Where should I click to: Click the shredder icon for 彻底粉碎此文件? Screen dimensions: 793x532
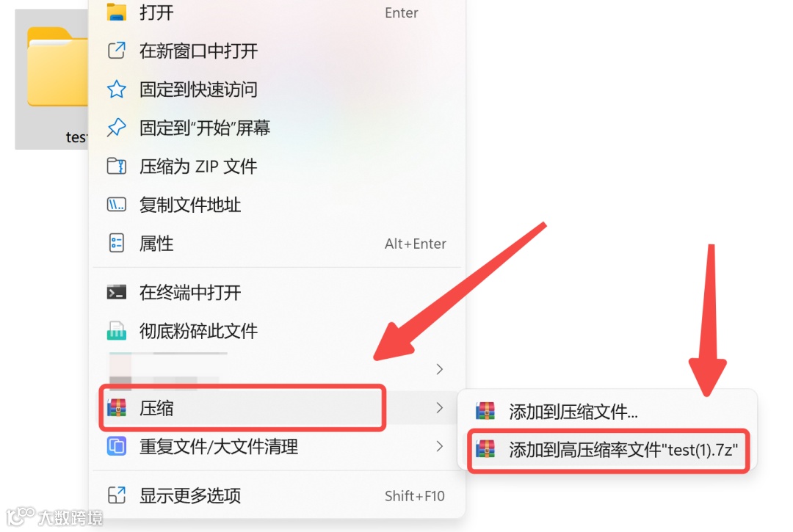pos(116,331)
